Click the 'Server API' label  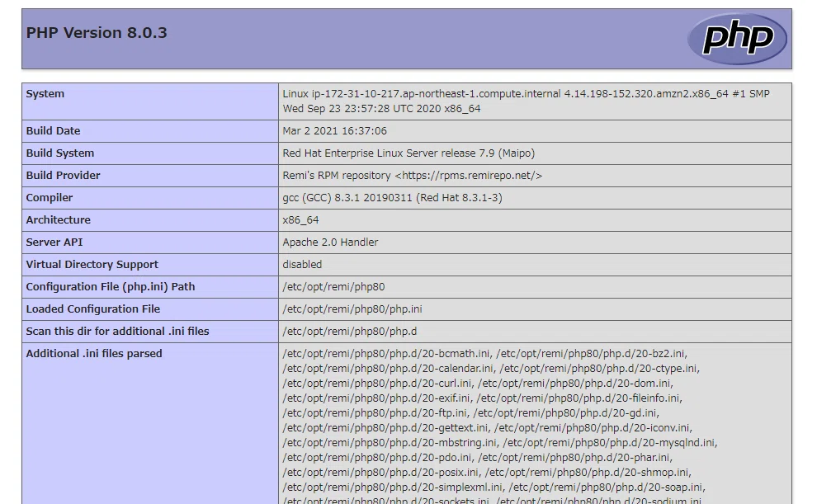pyautogui.click(x=54, y=243)
